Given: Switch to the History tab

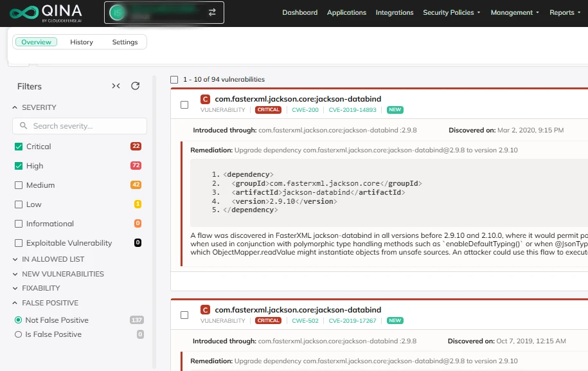Looking at the screenshot, I should [82, 42].
